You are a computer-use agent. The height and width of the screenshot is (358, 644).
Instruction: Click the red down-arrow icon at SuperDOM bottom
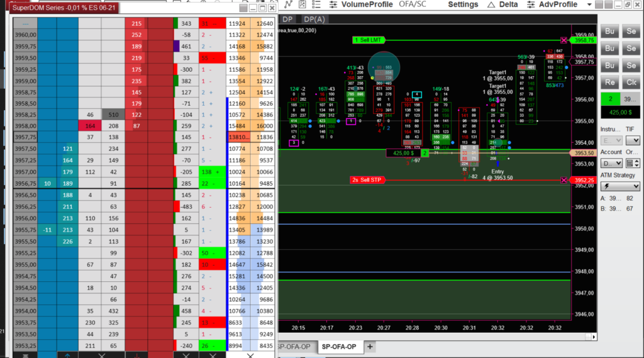pos(136,355)
